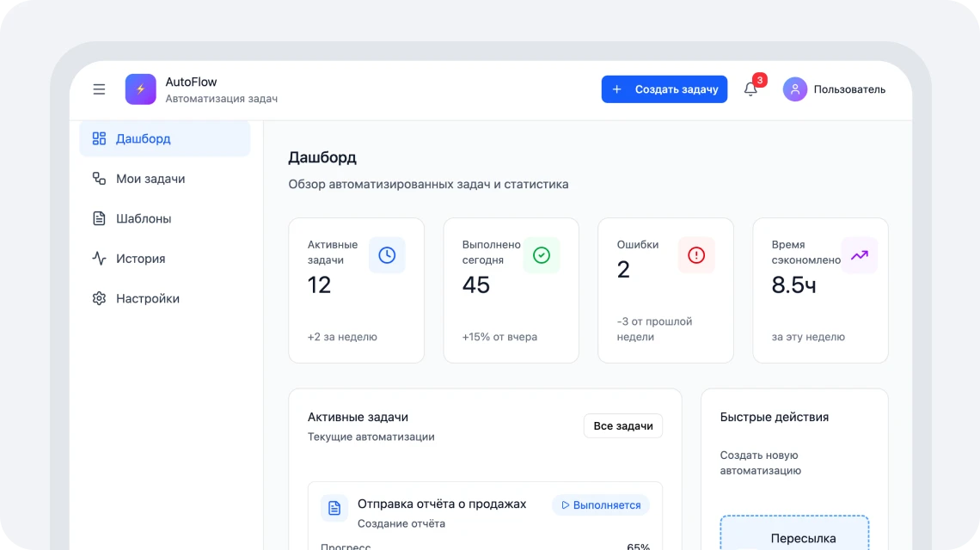This screenshot has height=550, width=980.
Task: Click the clock icon on Активные задачи card
Action: coord(387,255)
